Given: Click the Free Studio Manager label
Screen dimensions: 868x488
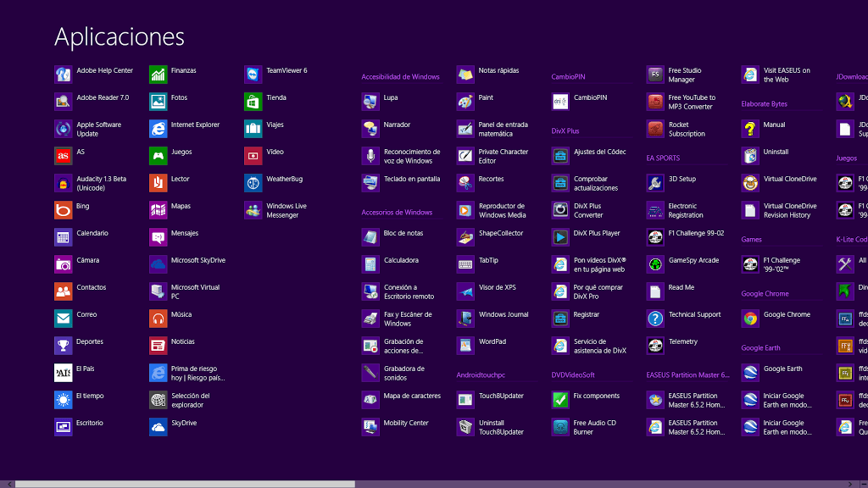Looking at the screenshot, I should (685, 75).
